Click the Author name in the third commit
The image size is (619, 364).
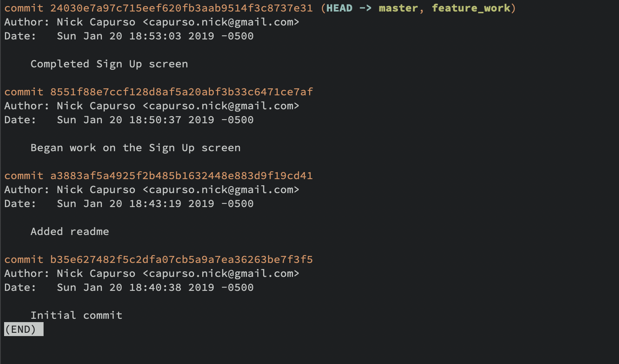[96, 190]
